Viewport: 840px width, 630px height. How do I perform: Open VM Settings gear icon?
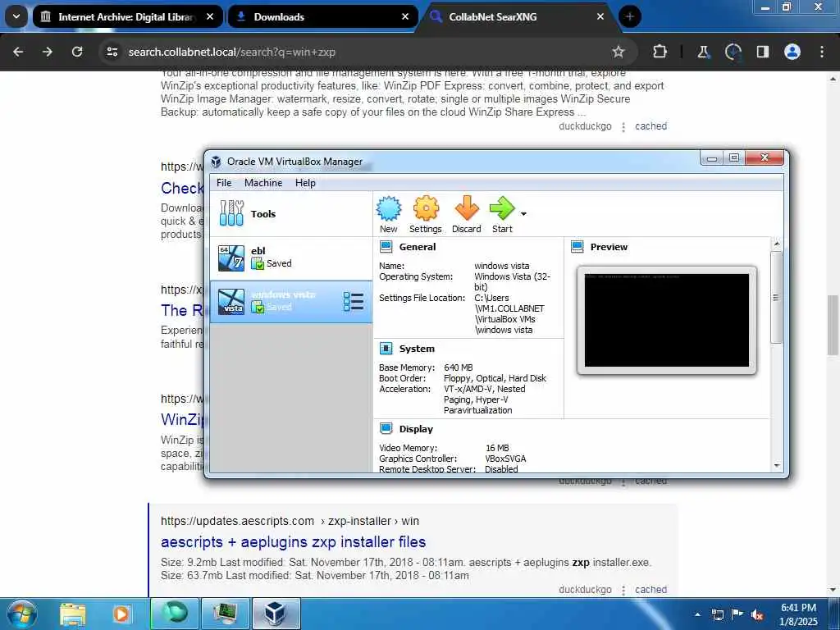[426, 214]
